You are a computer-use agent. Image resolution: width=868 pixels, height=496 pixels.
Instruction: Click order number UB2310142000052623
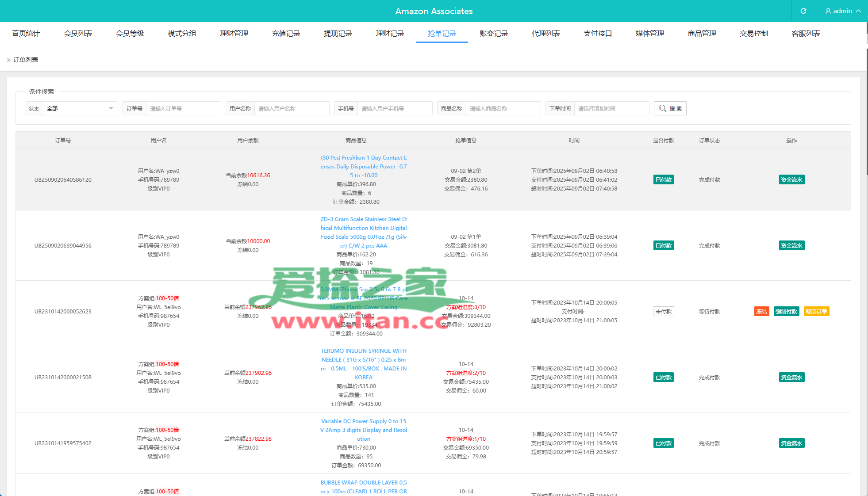coord(63,311)
